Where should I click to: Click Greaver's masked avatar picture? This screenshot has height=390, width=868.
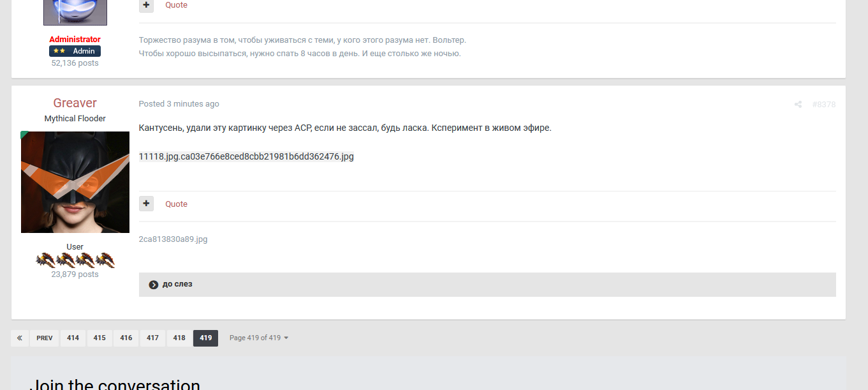click(75, 182)
